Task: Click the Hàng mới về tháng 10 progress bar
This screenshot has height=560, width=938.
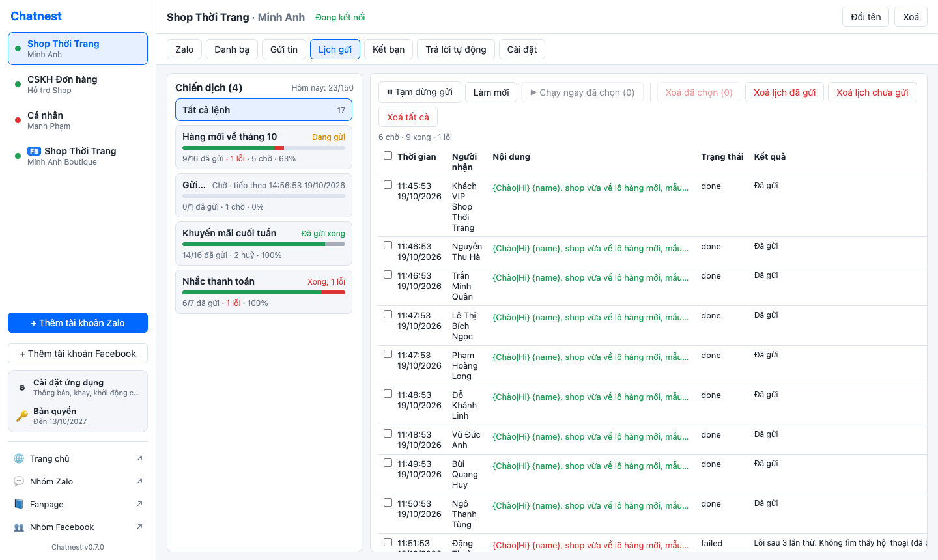Action: tap(264, 148)
